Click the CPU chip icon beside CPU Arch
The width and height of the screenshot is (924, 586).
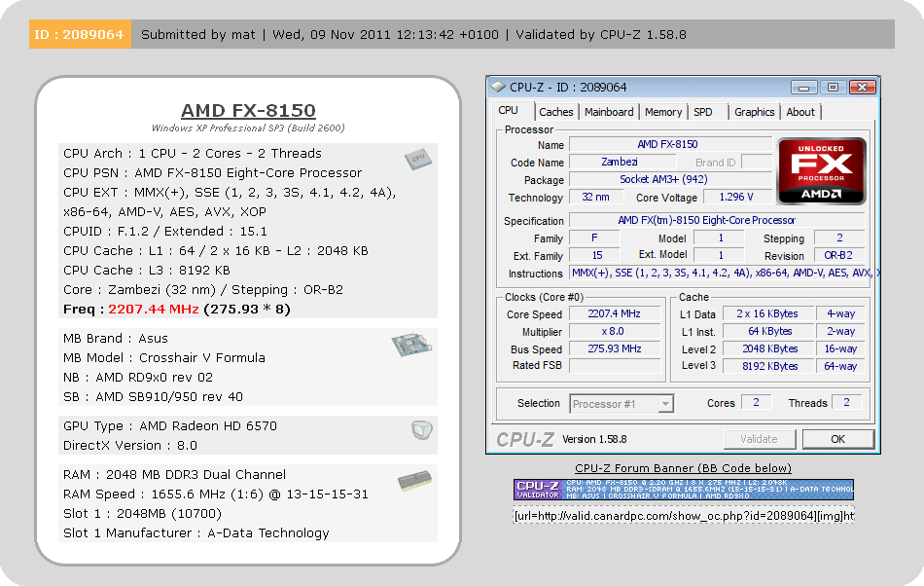418,159
